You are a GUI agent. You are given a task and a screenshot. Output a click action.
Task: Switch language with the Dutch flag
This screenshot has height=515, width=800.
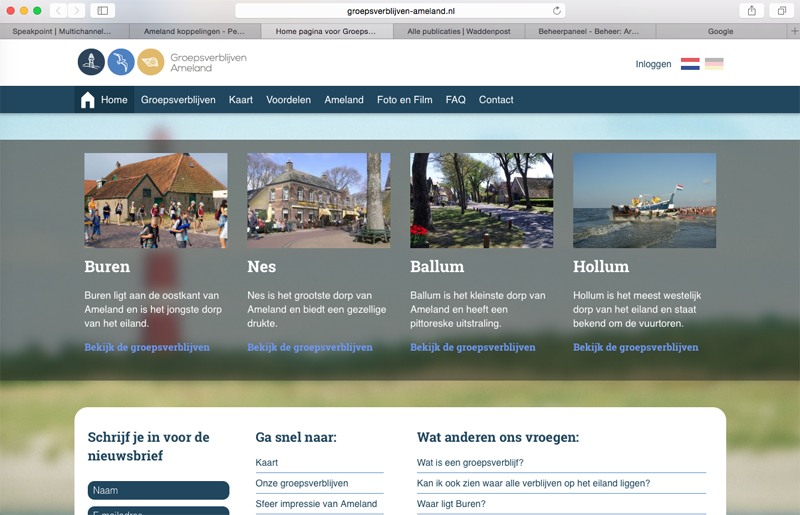[x=690, y=64]
